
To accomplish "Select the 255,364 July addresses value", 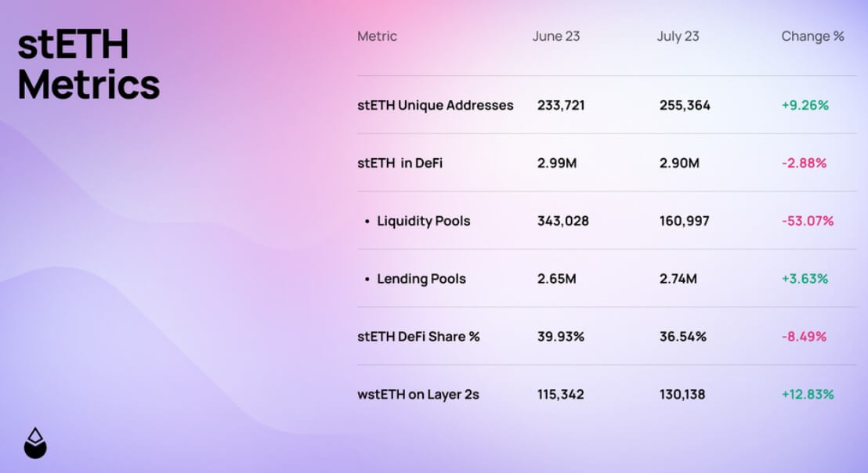I will pyautogui.click(x=685, y=105).
